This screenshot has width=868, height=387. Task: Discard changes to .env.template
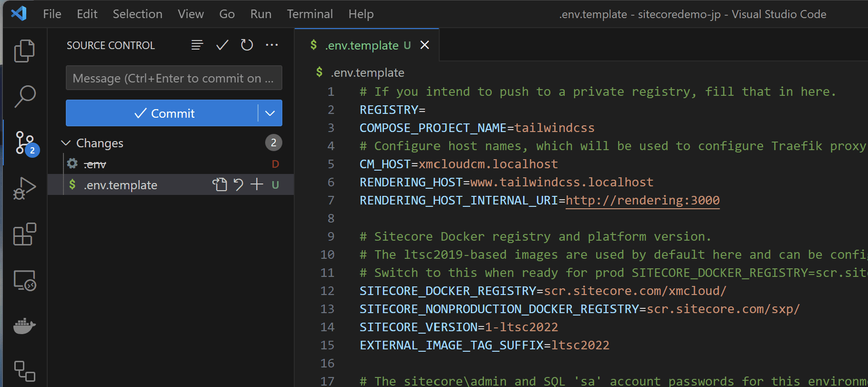238,184
